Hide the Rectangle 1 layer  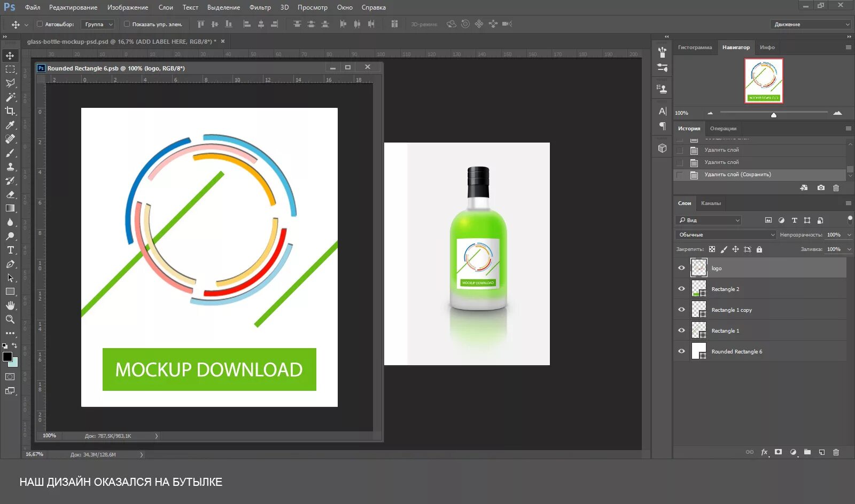pos(681,330)
